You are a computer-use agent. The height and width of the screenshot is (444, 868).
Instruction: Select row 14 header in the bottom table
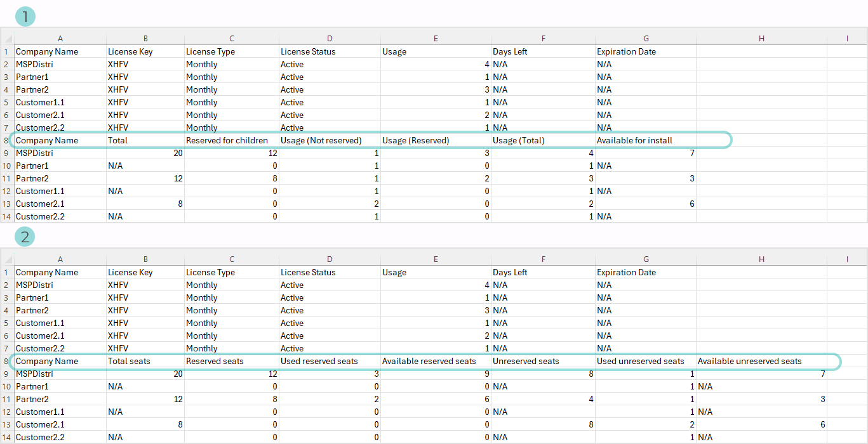tap(7, 437)
